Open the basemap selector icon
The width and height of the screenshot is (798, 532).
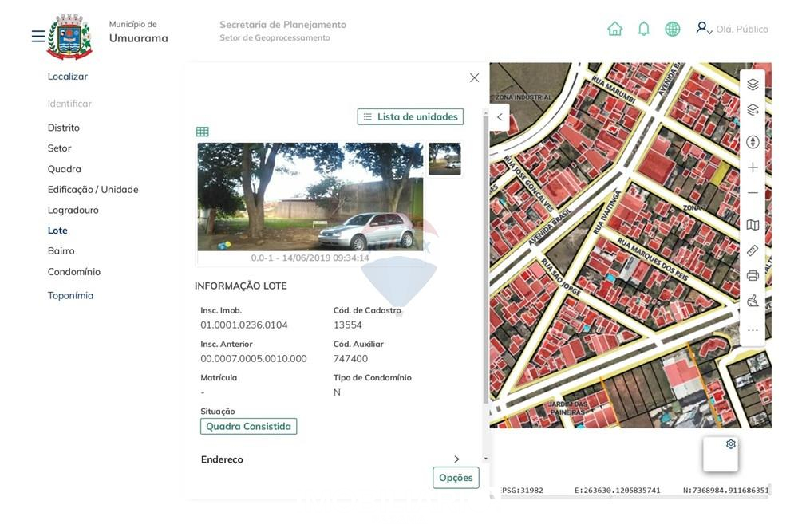tap(752, 224)
